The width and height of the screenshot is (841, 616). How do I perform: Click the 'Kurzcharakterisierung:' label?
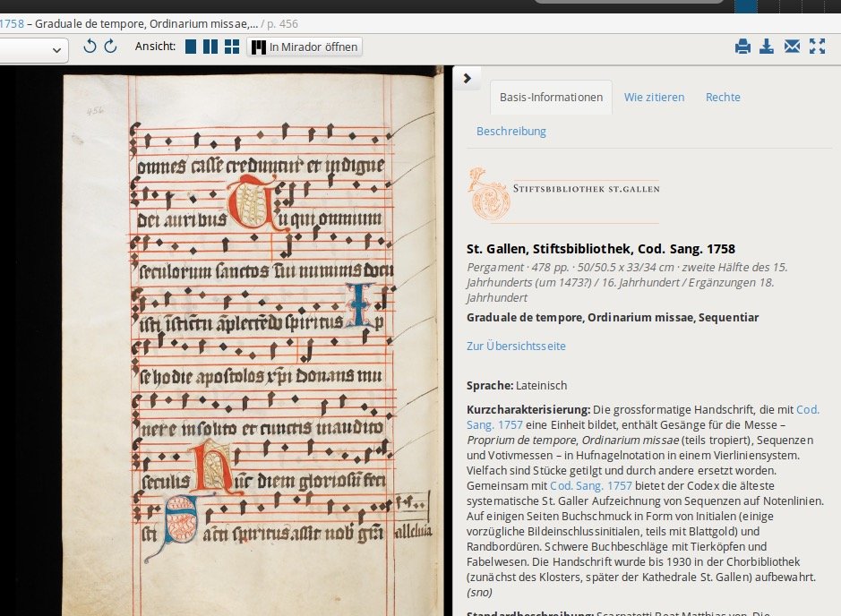pos(528,409)
